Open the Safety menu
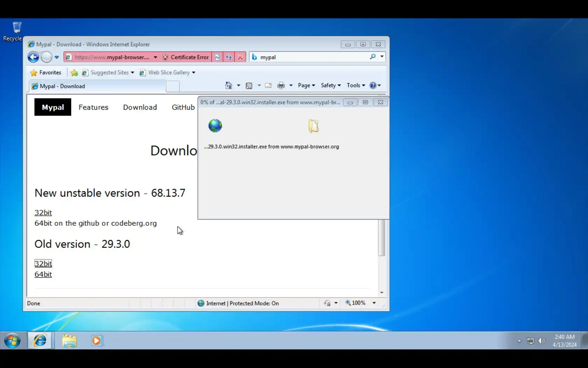Viewport: 588px width, 368px height. [331, 86]
